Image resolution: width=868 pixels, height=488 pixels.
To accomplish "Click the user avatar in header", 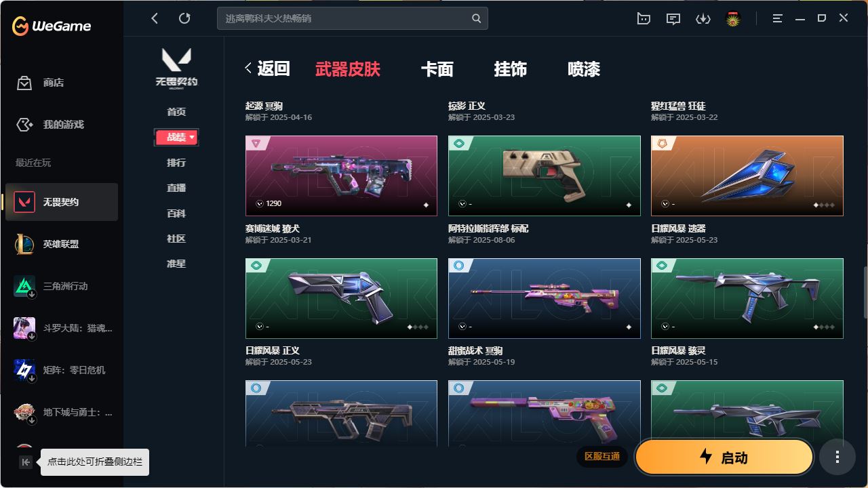I will point(733,19).
